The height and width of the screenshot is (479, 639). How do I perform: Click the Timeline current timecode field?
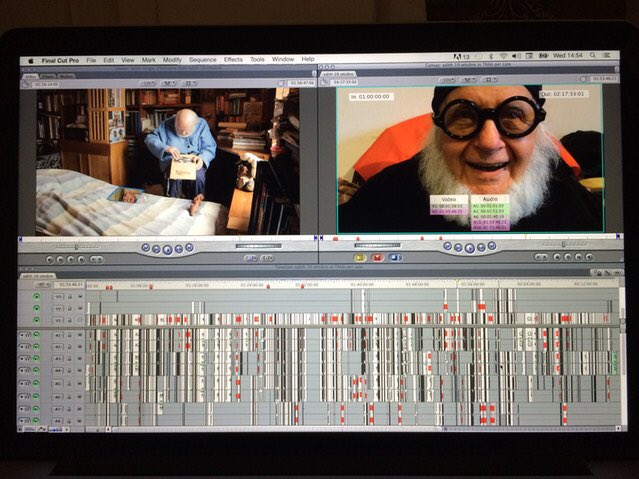coord(70,285)
